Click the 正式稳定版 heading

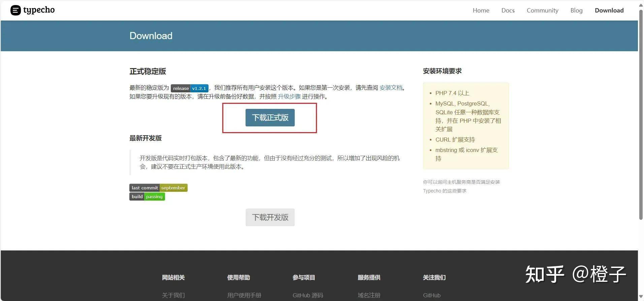click(148, 71)
